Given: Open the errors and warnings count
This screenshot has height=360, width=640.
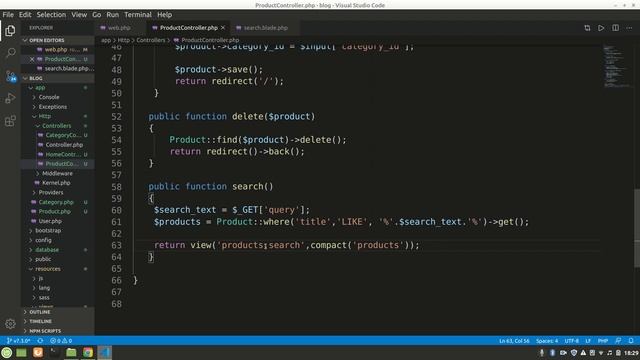Looking at the screenshot, I should point(61,340).
